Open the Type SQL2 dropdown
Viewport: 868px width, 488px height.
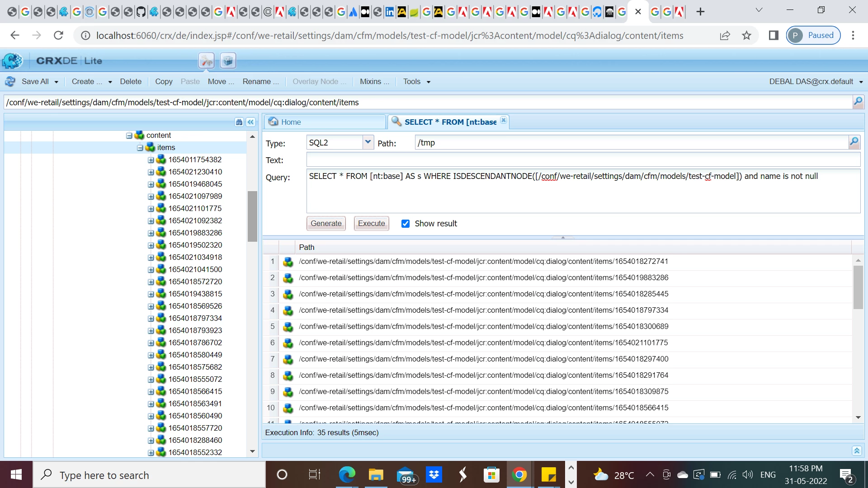coord(368,142)
